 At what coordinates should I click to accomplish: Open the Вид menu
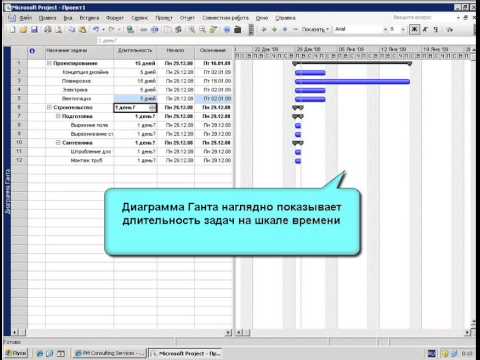point(68,18)
